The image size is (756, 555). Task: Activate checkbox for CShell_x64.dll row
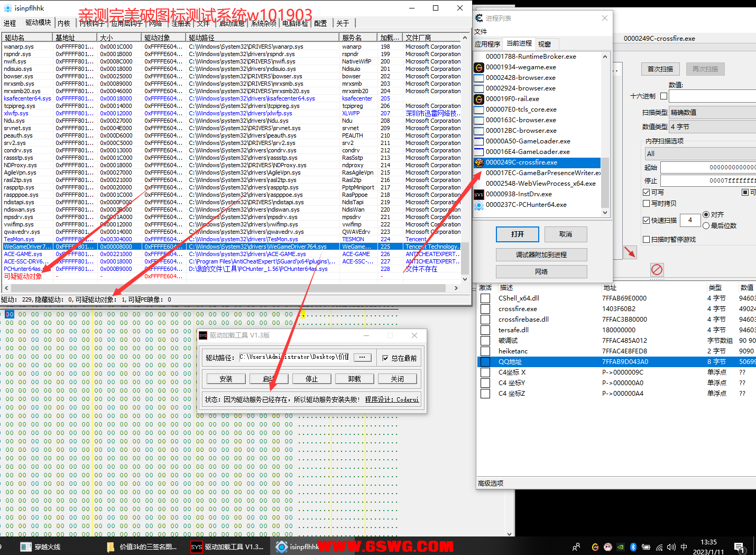(485, 298)
